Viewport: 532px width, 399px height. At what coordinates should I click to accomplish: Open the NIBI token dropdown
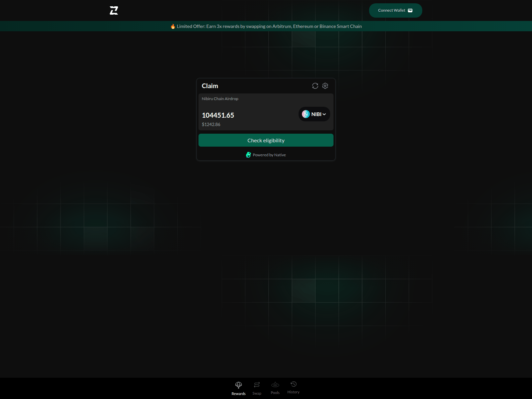pos(314,114)
